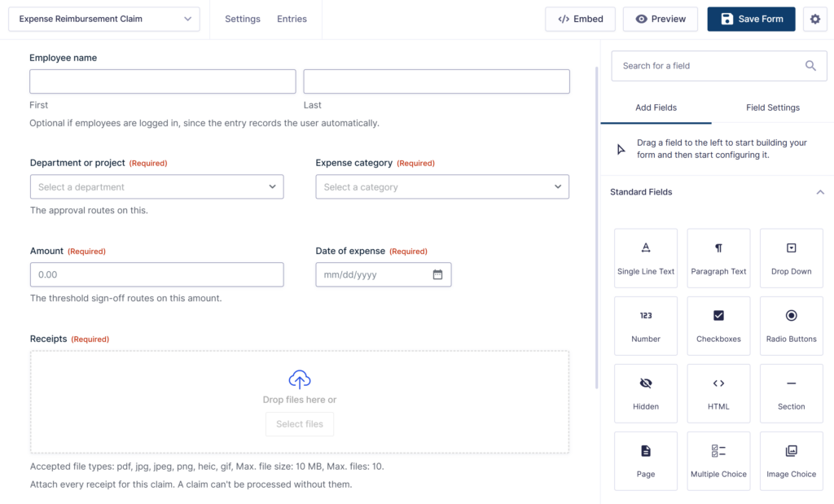This screenshot has width=834, height=504.
Task: Click the Preview button
Action: (x=660, y=20)
